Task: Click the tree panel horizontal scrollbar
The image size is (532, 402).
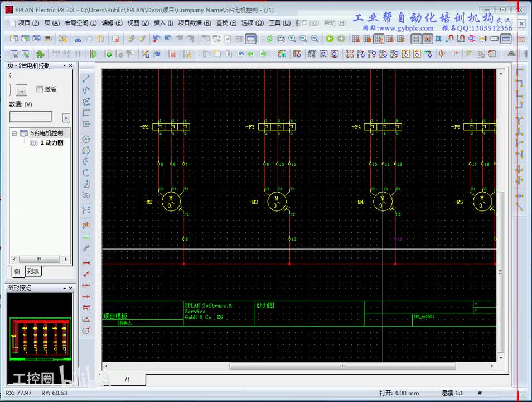Action: [40, 259]
